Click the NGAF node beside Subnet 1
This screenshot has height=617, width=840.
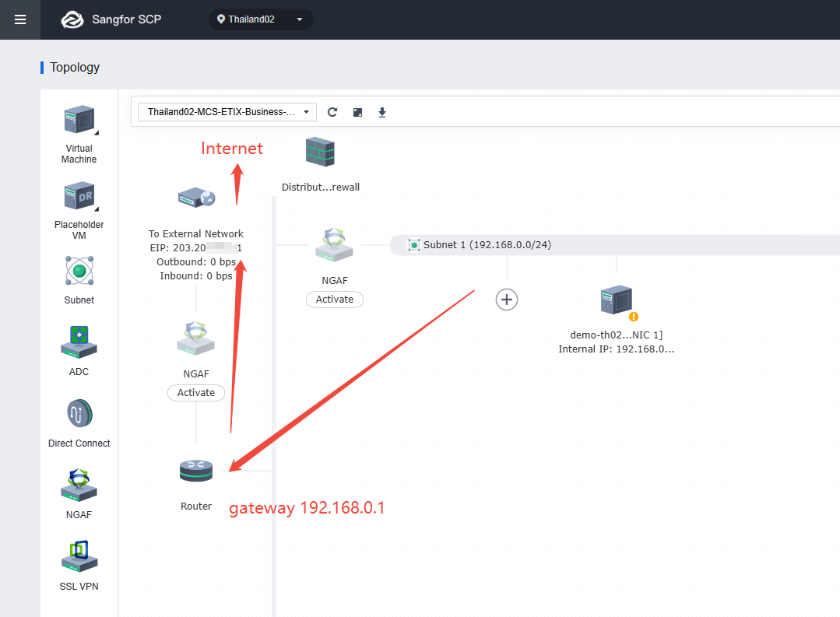click(x=334, y=245)
